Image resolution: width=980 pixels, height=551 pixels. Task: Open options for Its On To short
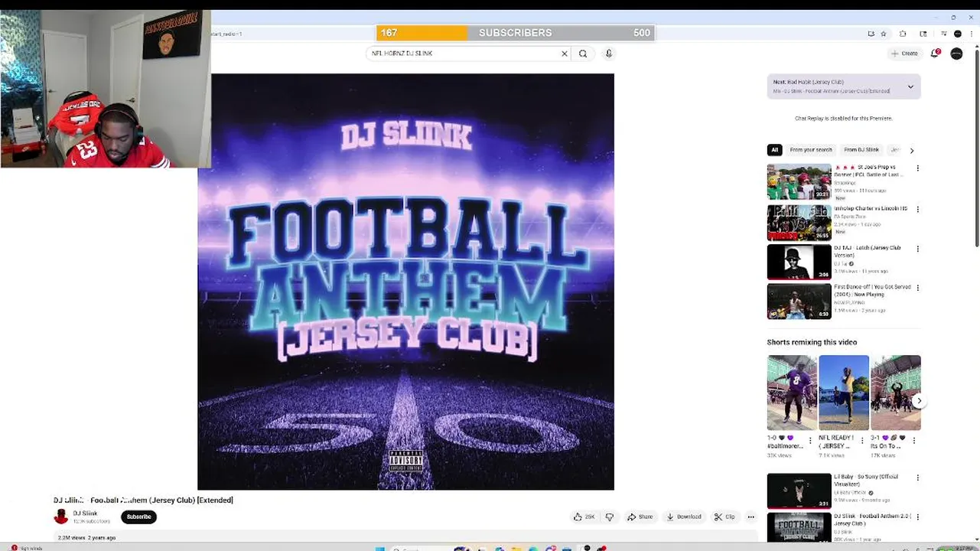pos(913,441)
